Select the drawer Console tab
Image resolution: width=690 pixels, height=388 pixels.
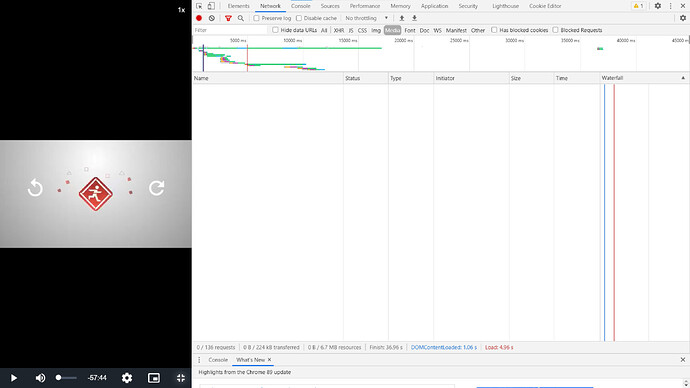[218, 360]
